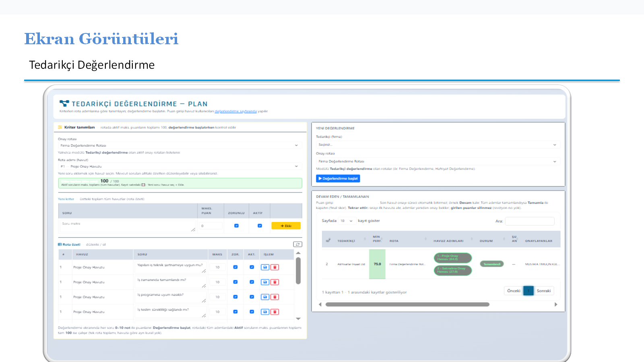The image size is (644, 362).
Task: Go to the Önceki page
Action: coord(514,291)
